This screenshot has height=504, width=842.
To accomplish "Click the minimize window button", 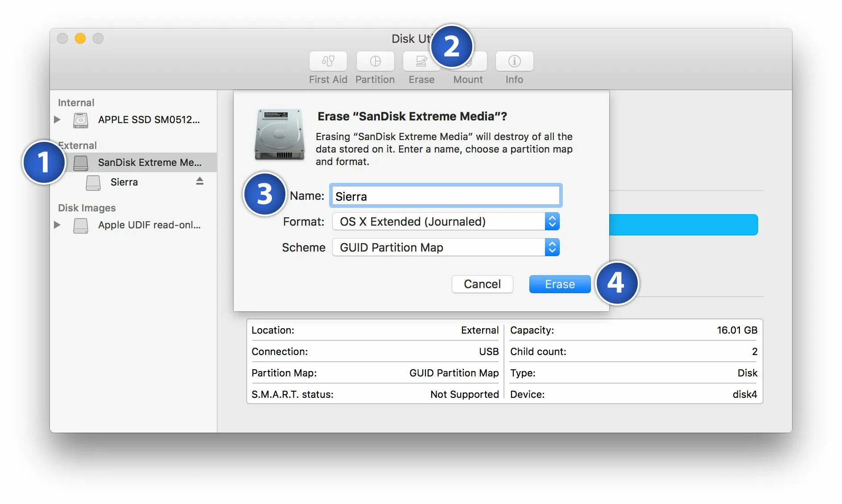I will pyautogui.click(x=80, y=38).
